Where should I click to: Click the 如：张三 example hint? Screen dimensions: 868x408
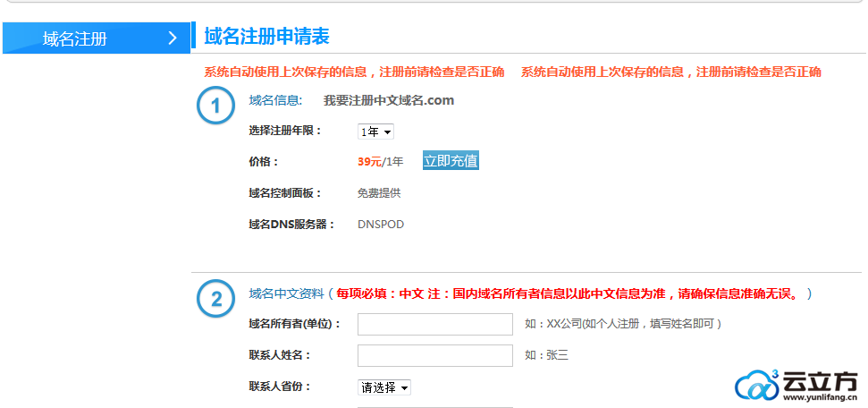(x=546, y=355)
